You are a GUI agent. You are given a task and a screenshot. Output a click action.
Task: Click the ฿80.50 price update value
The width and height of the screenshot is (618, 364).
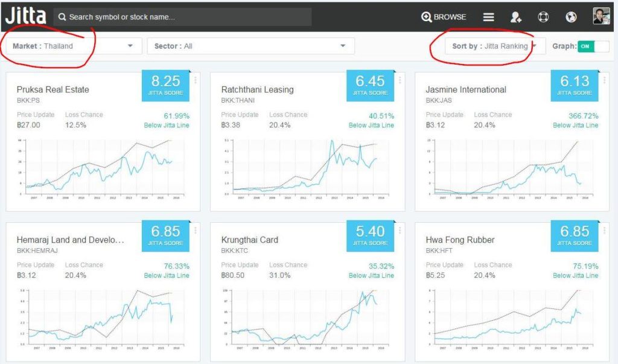[x=232, y=275]
